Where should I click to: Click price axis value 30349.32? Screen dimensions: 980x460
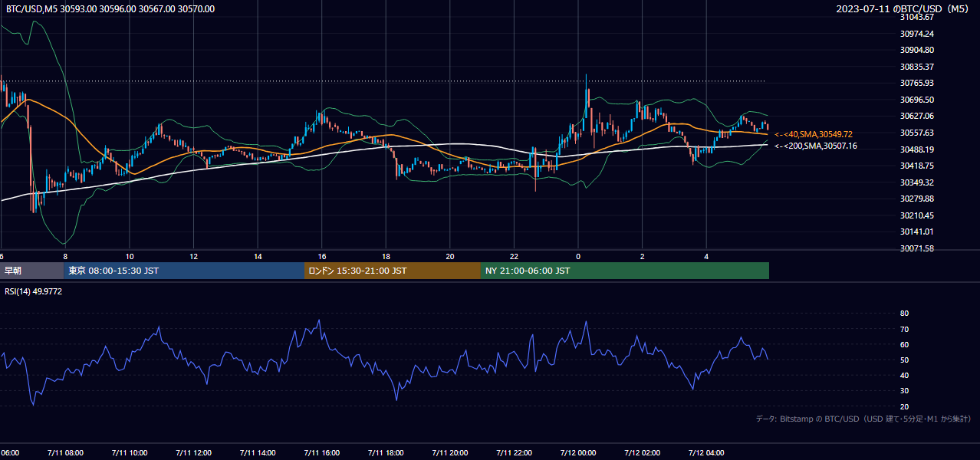917,182
